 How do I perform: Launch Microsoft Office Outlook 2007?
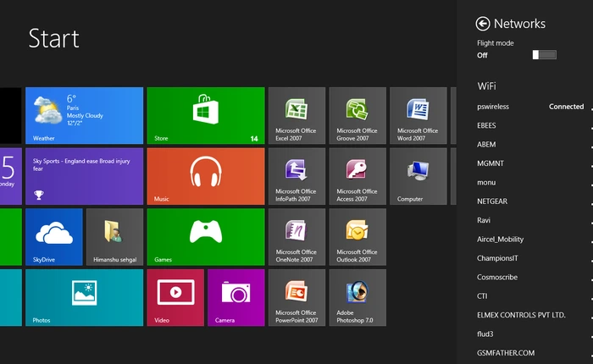tap(357, 237)
